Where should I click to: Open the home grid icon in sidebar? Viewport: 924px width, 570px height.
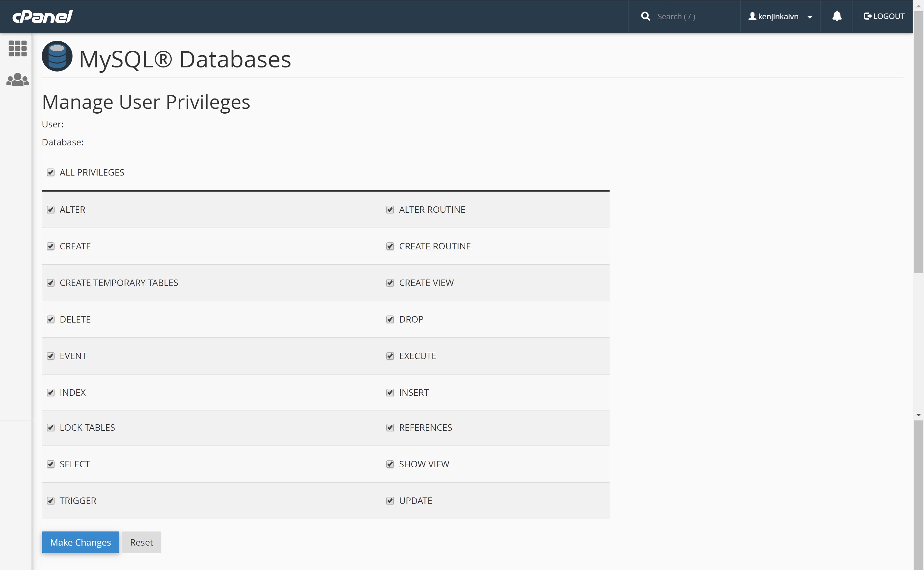18,49
